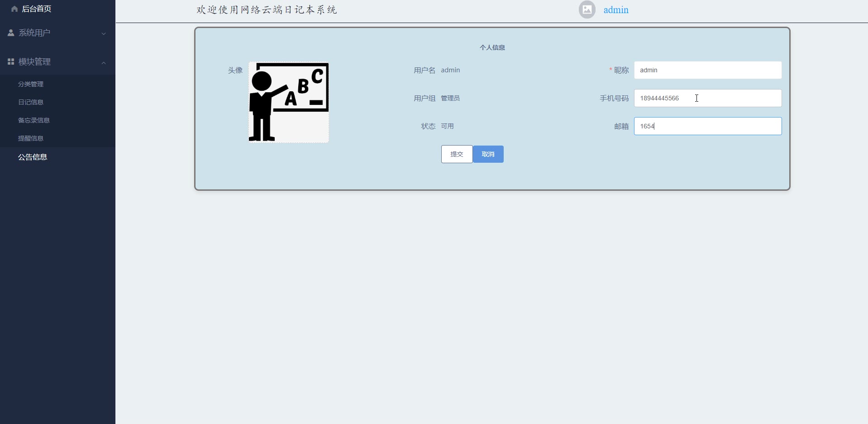The image size is (868, 424).
Task: Click the 邮箱 input field
Action: (x=708, y=126)
